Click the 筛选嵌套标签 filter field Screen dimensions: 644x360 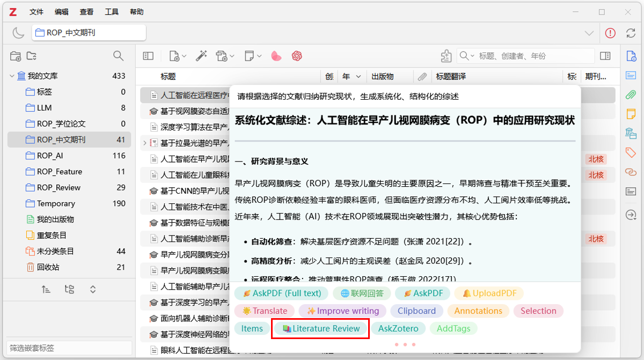(69, 348)
